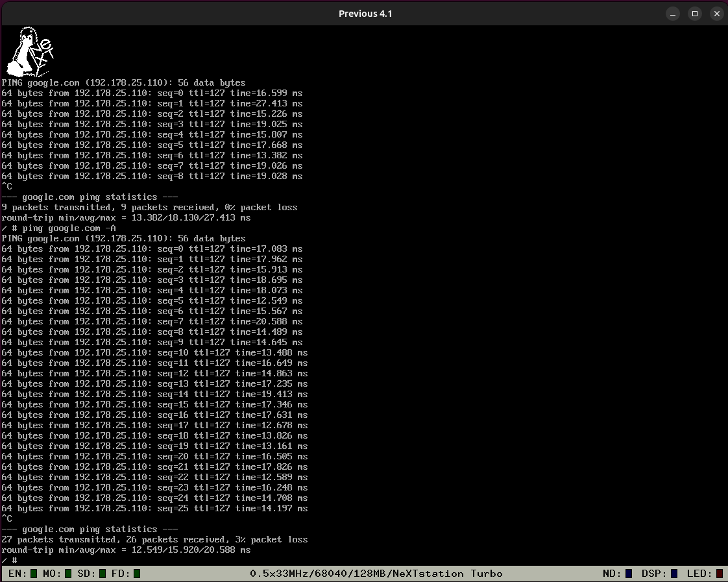
Task: Click the ping line with time=20.588 ms
Action: 152,322
